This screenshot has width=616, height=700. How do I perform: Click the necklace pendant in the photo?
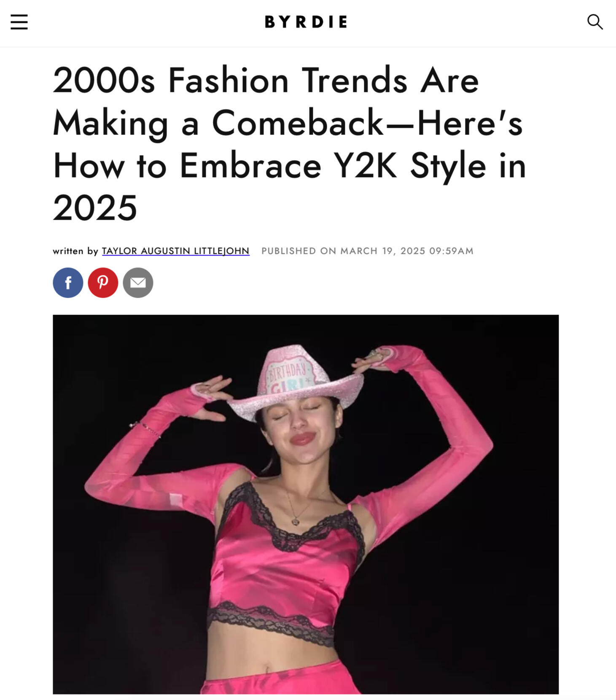tap(296, 522)
